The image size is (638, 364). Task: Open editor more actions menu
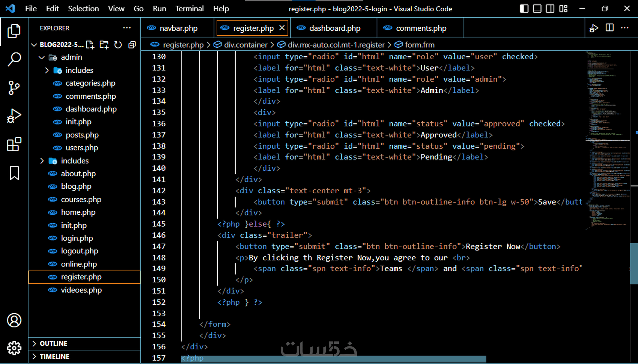[x=625, y=28]
